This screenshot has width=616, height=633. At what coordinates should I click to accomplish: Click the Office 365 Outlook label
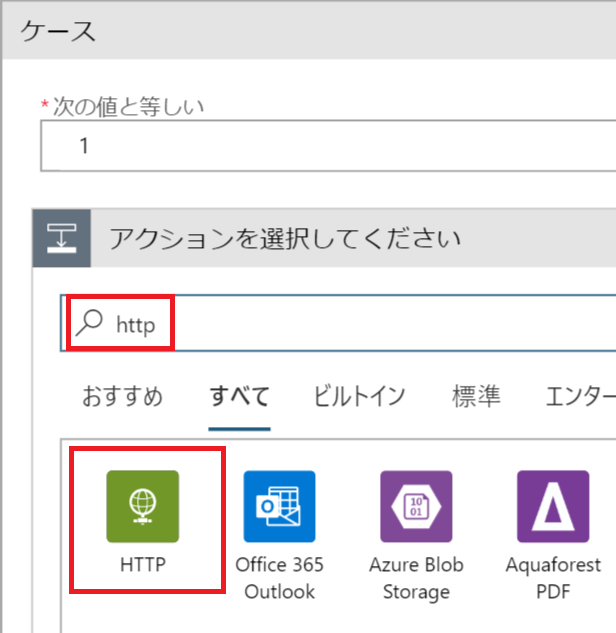click(x=279, y=578)
